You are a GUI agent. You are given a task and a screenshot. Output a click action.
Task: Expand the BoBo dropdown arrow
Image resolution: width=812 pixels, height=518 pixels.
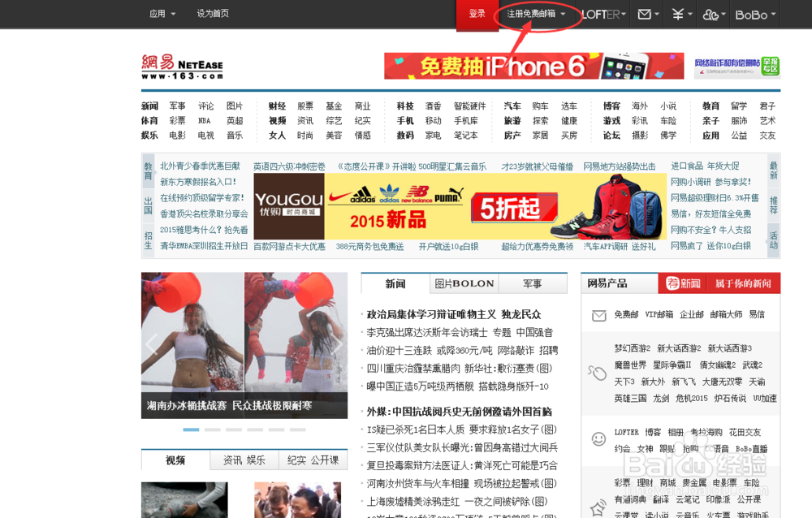coord(773,14)
